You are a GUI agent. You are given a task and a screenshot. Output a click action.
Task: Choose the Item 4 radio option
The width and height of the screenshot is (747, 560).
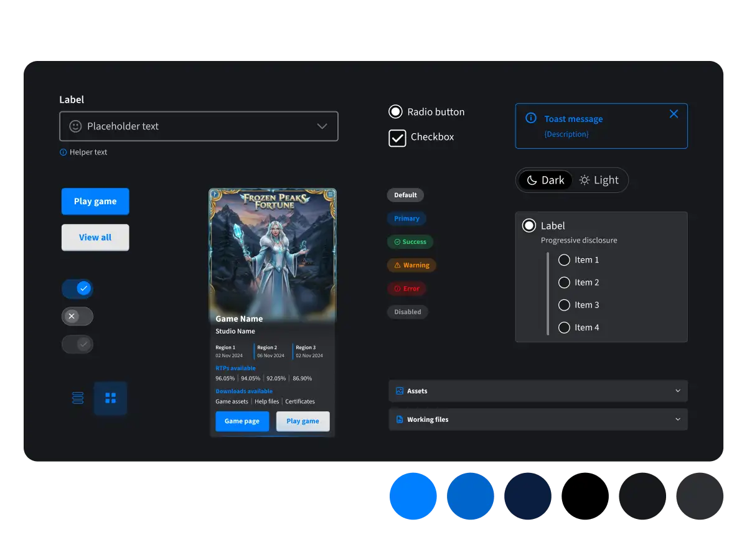click(564, 327)
